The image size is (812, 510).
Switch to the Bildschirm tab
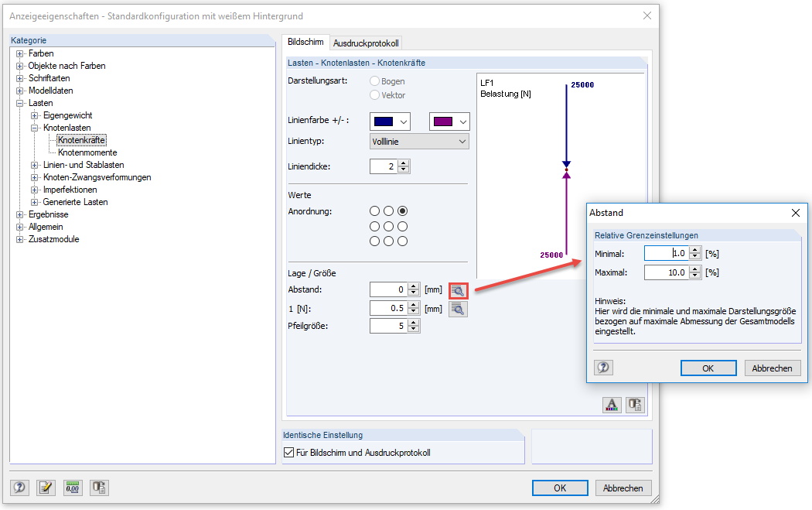(x=305, y=42)
